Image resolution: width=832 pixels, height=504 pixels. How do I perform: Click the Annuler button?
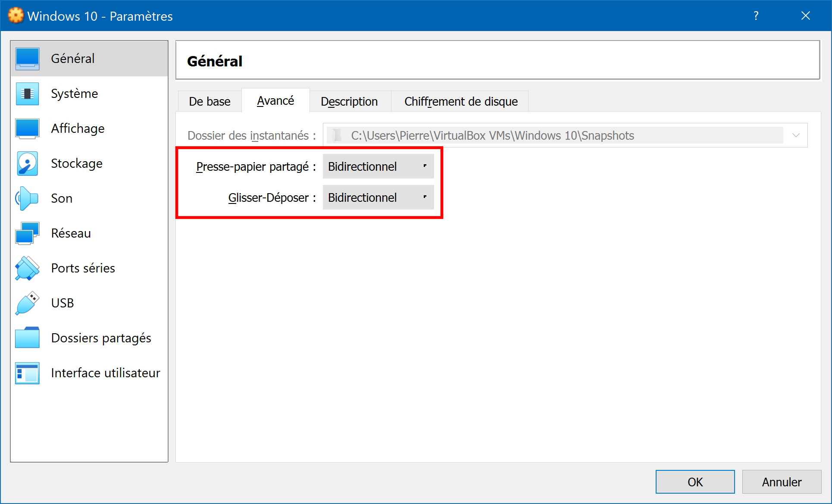tap(782, 482)
